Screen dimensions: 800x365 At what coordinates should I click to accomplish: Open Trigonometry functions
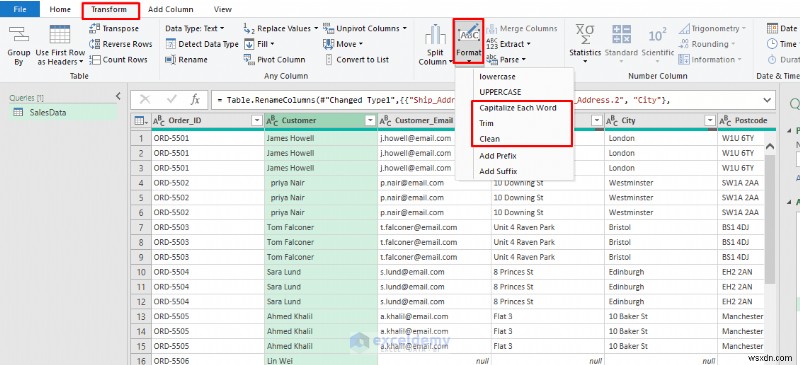click(711, 29)
